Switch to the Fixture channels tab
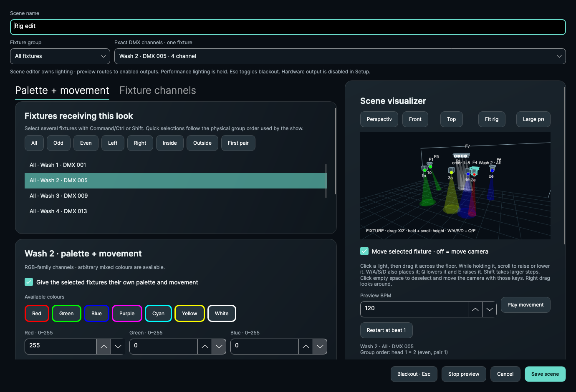 158,90
